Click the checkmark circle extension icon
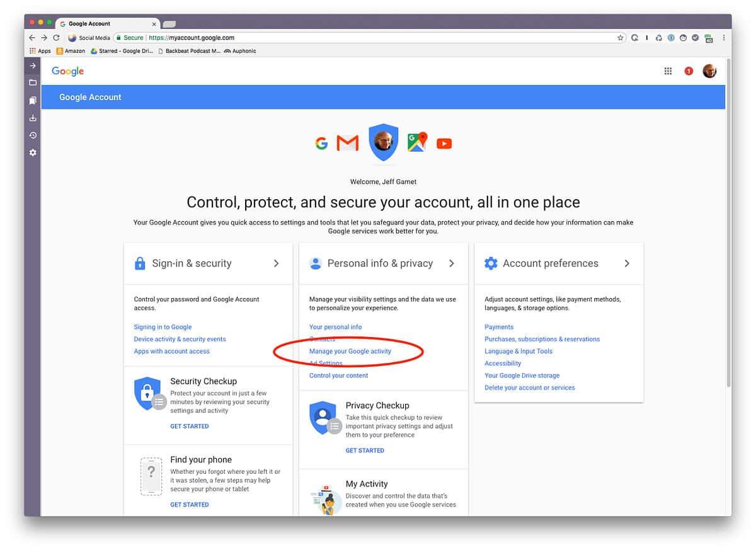756x550 pixels. point(696,38)
